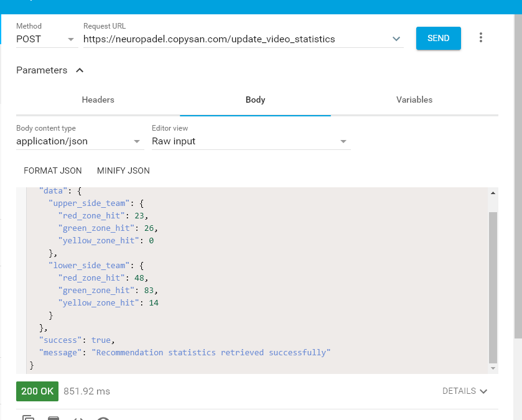This screenshot has width=522, height=420.
Task: Click MINIFY JSON
Action: (x=123, y=170)
